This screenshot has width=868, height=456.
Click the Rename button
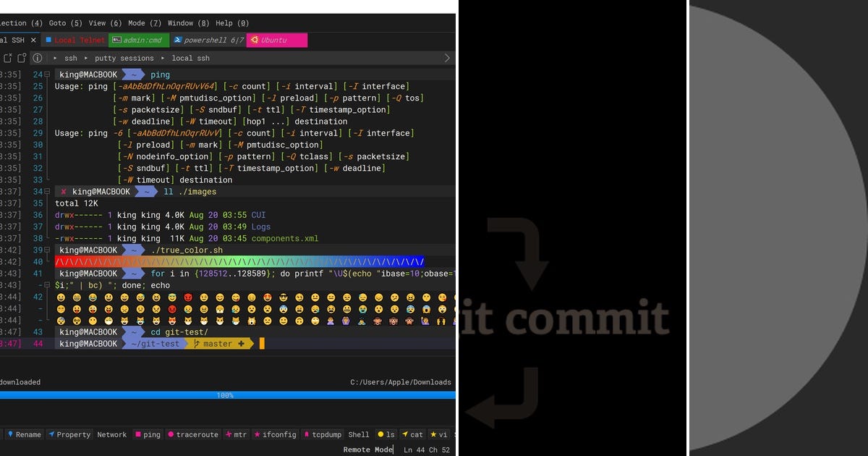click(24, 434)
